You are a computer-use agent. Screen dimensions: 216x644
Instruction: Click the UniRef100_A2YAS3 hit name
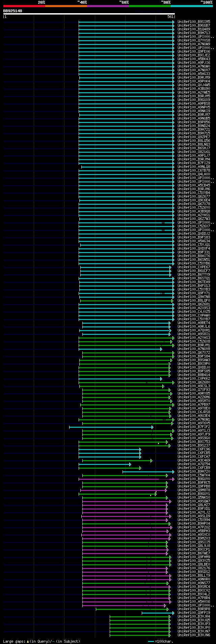[x=194, y=338]
